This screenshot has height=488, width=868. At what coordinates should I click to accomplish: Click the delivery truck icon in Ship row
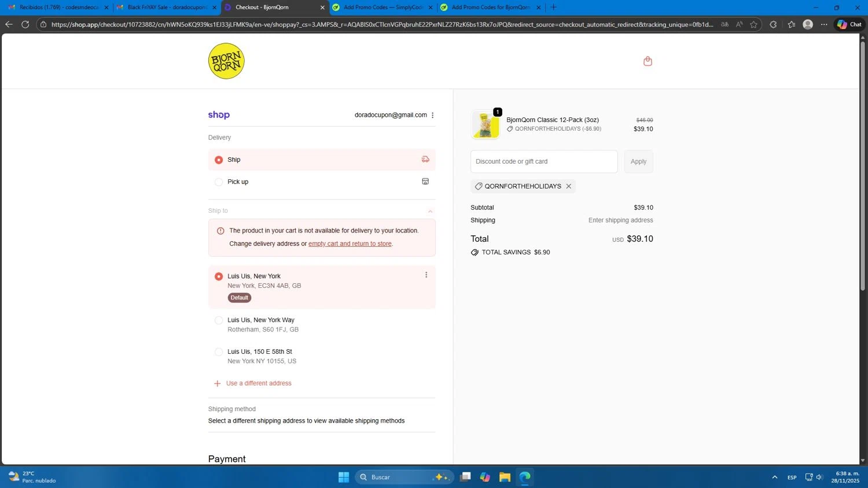pos(425,160)
